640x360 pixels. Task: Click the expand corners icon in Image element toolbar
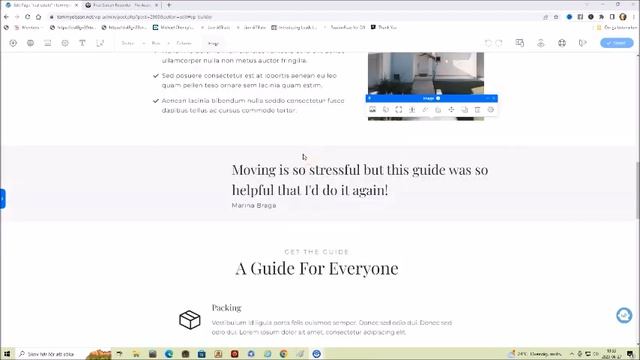pos(399,109)
